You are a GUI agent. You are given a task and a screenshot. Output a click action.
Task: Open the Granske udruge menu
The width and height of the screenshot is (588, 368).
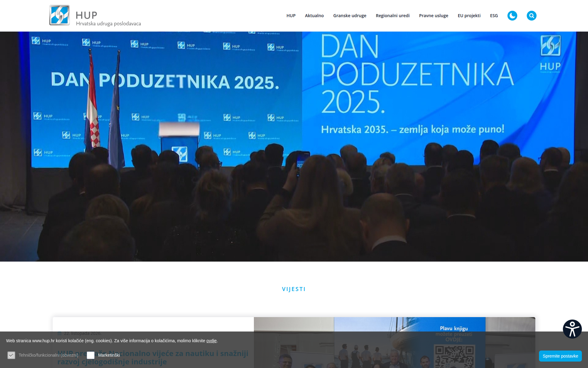point(350,16)
